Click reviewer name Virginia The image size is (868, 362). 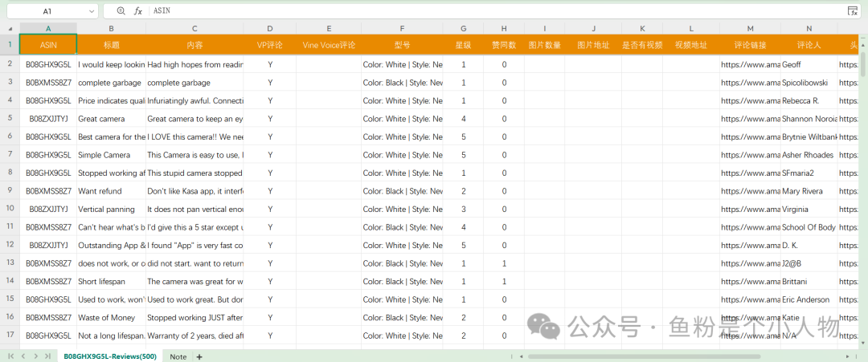[795, 209]
